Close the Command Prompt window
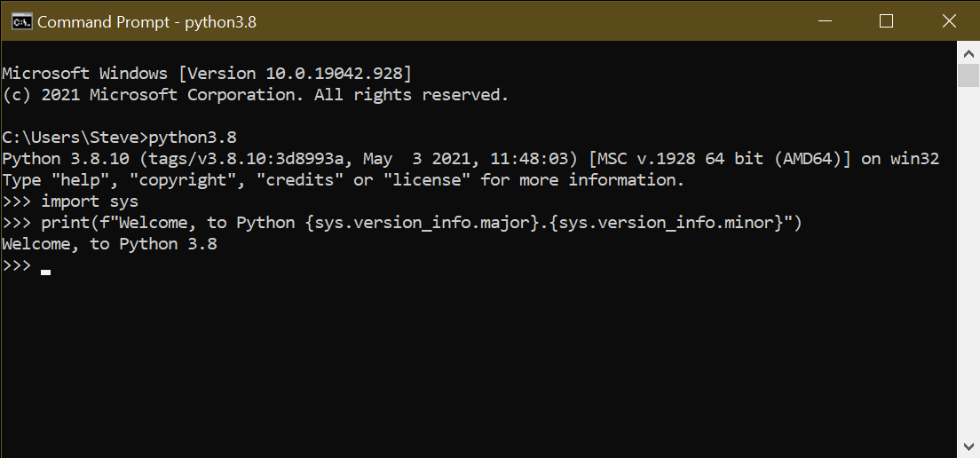 [x=949, y=21]
